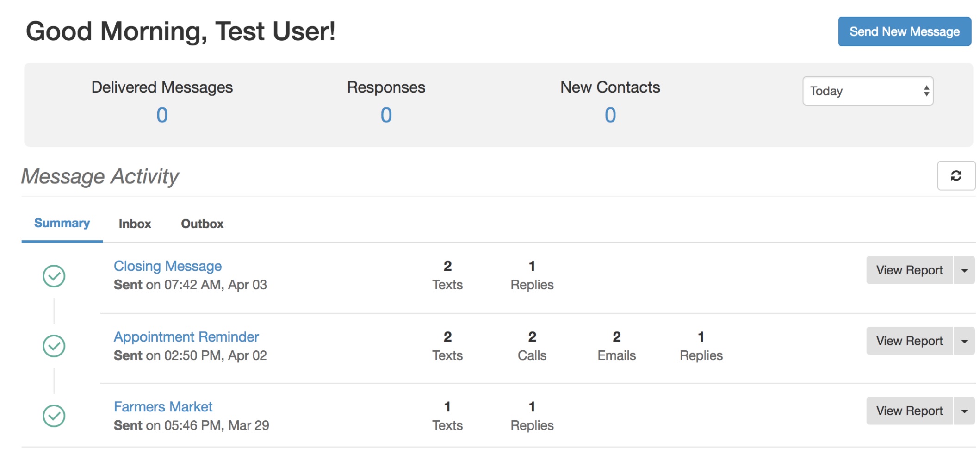Image resolution: width=980 pixels, height=461 pixels.
Task: Click the Appointment Reminder message link
Action: pos(186,336)
